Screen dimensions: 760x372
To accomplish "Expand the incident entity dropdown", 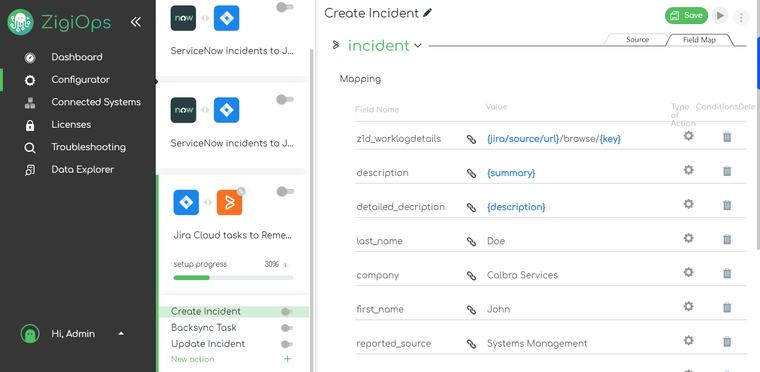I will pyautogui.click(x=418, y=46).
